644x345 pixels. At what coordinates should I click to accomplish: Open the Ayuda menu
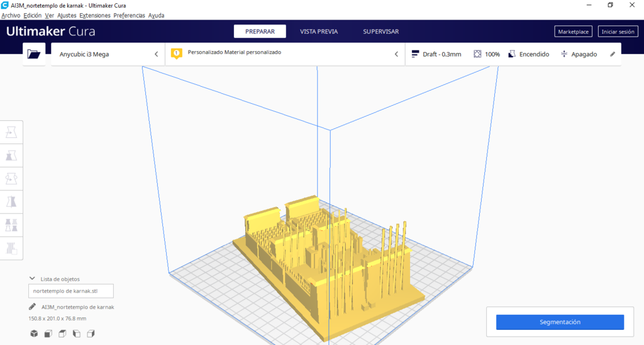point(156,15)
